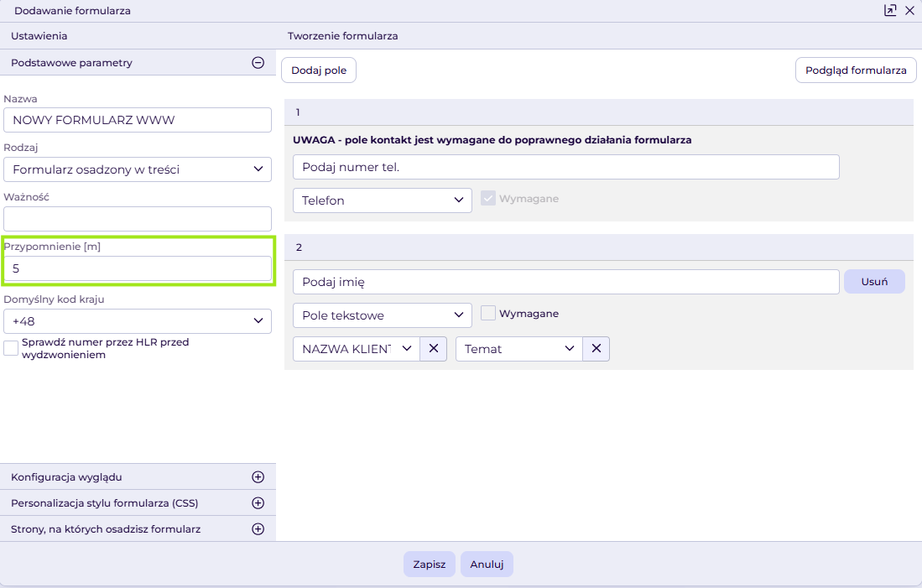
Task: Open the Pole tekstowe field type dropdown
Action: (x=382, y=315)
